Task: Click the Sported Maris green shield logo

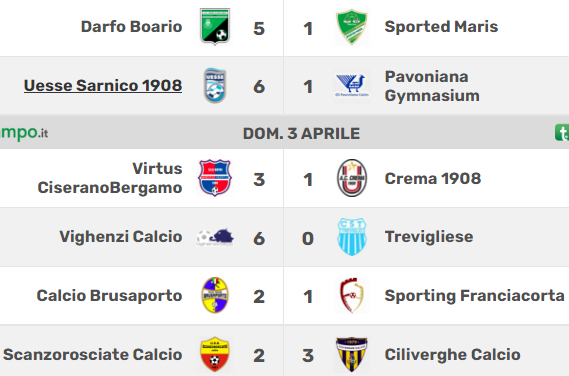Action: click(x=352, y=26)
